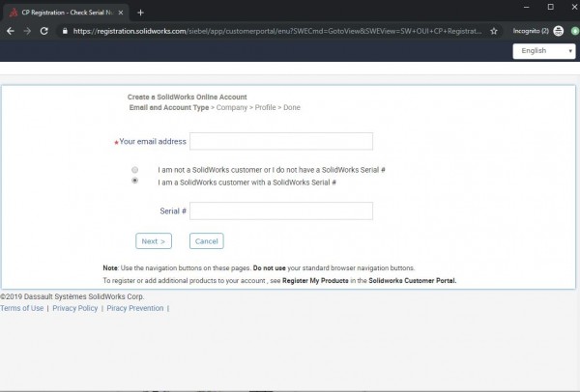The height and width of the screenshot is (392, 580).
Task: Click the "Email and Account Type" breadcrumb step
Action: tap(169, 107)
